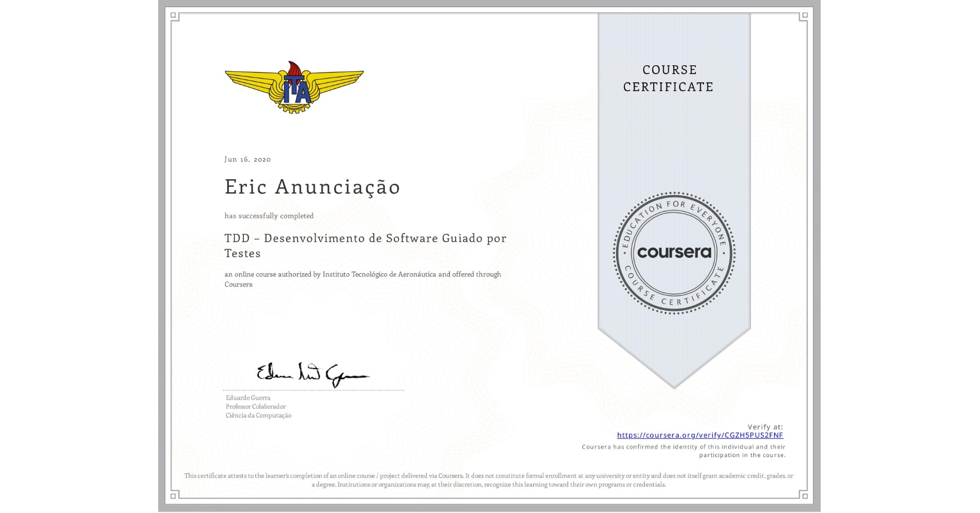
Task: Click the 'Verify at:' label
Action: pyautogui.click(x=765, y=427)
